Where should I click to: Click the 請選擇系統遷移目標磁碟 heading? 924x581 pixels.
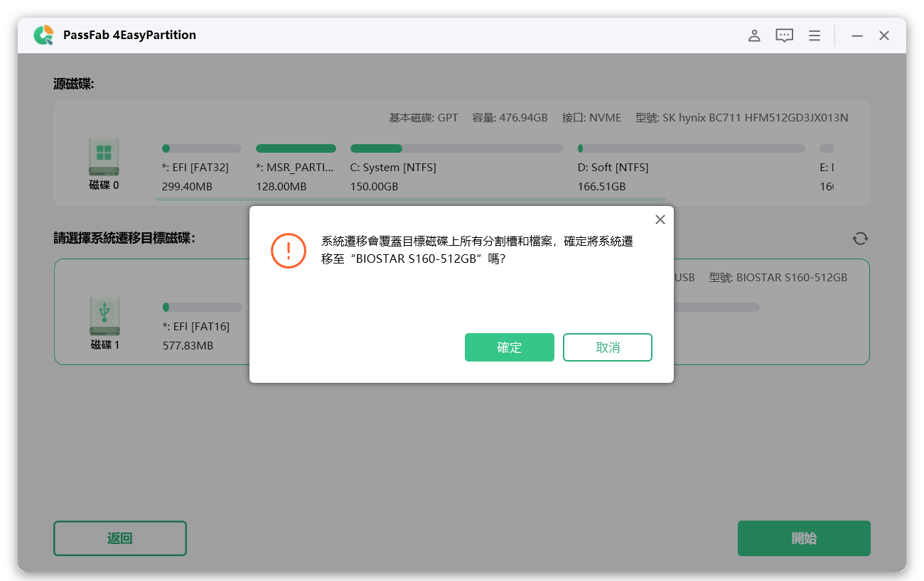coord(124,238)
